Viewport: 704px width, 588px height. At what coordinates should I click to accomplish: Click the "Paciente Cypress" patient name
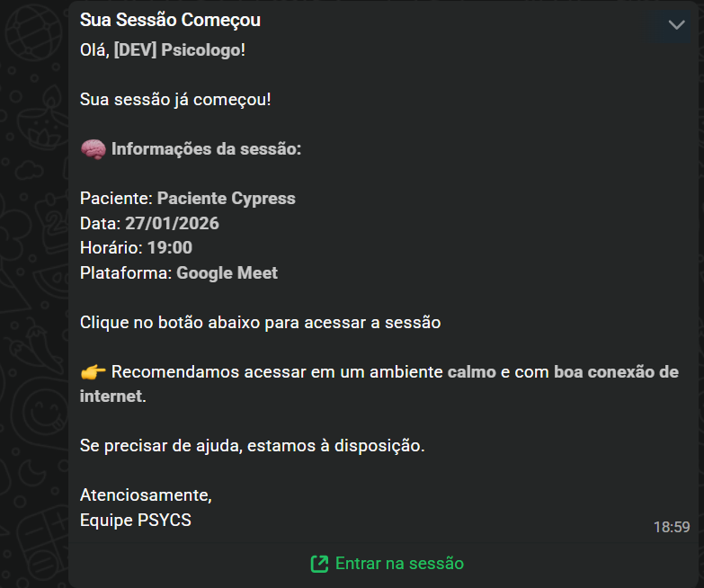tap(226, 199)
